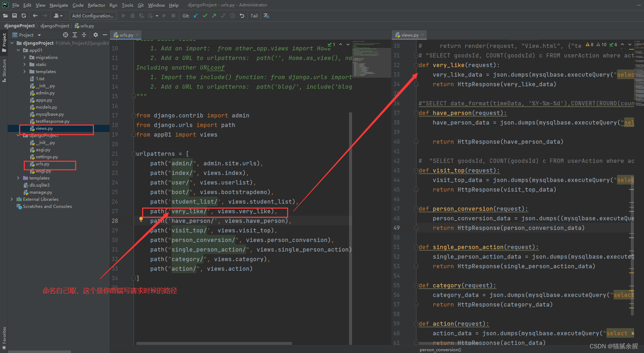This screenshot has height=353, width=644.
Task: Navigate back with the left arrow icon
Action: (35, 16)
